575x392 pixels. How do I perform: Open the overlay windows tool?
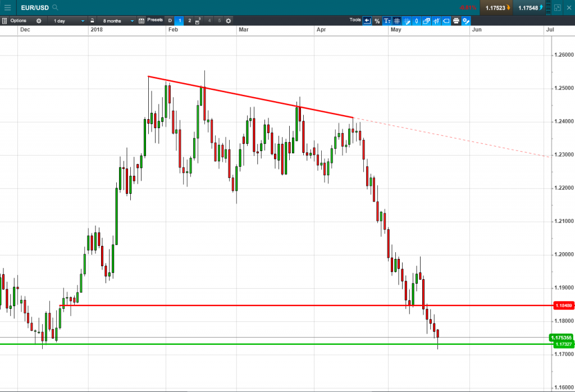(427, 21)
